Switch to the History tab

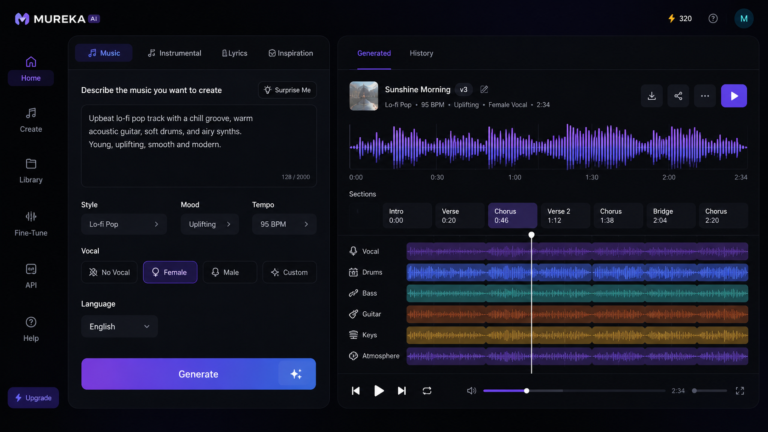click(421, 53)
